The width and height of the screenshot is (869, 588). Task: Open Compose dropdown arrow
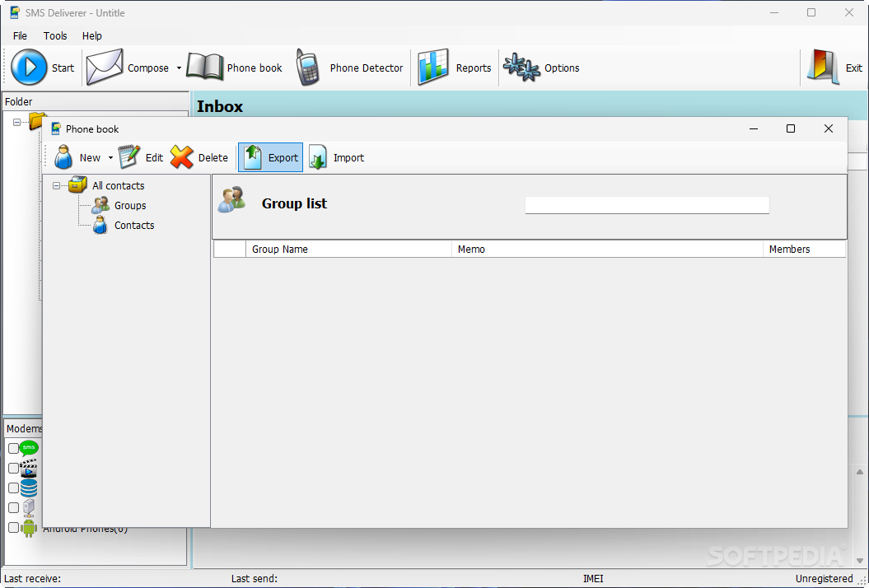coord(179,68)
